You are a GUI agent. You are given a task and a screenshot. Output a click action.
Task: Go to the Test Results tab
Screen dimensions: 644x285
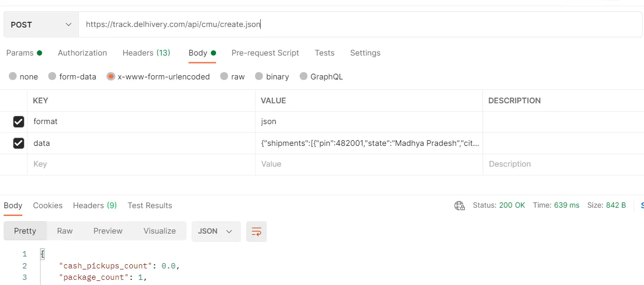[x=150, y=206]
